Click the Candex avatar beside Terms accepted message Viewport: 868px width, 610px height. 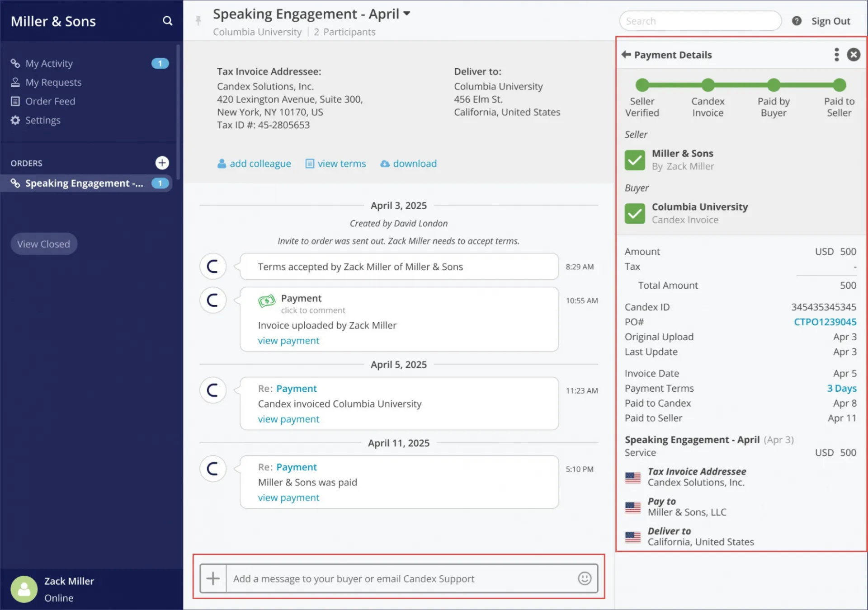(213, 267)
